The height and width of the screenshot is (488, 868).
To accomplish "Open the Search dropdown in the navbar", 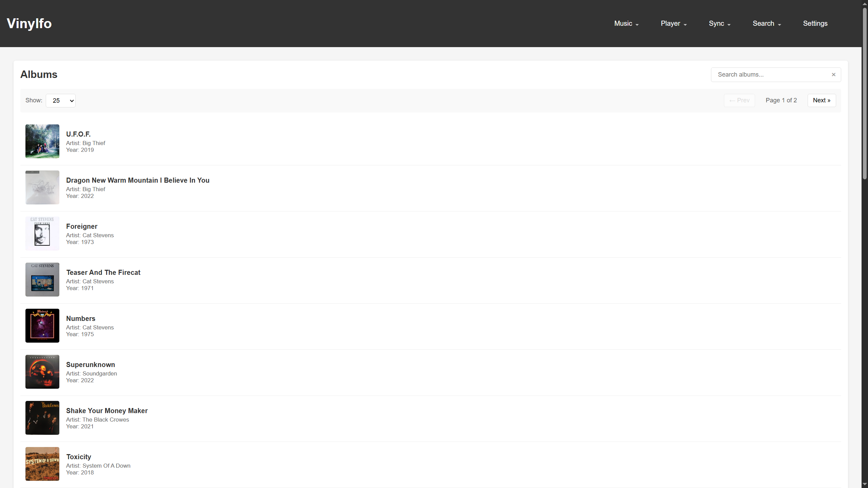I will pyautogui.click(x=766, y=23).
